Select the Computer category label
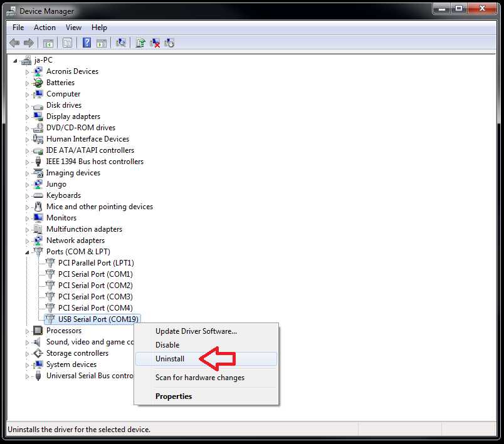Image resolution: width=504 pixels, height=444 pixels. [x=63, y=94]
